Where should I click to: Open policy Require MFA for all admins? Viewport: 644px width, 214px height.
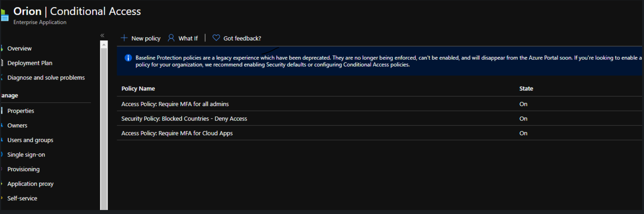click(175, 104)
